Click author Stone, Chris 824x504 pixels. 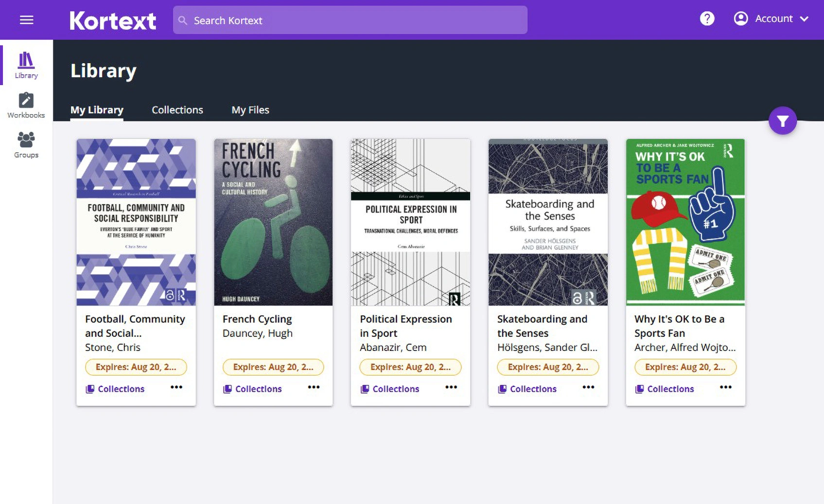click(113, 348)
